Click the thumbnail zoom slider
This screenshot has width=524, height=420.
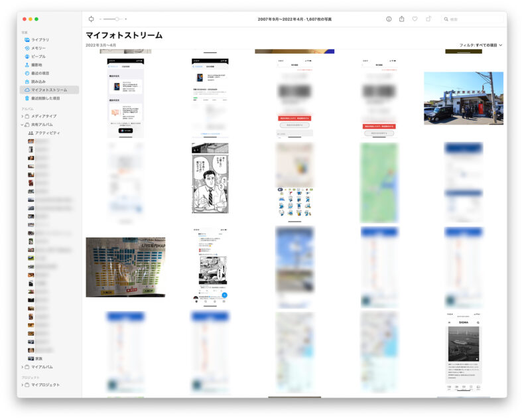pyautogui.click(x=113, y=19)
